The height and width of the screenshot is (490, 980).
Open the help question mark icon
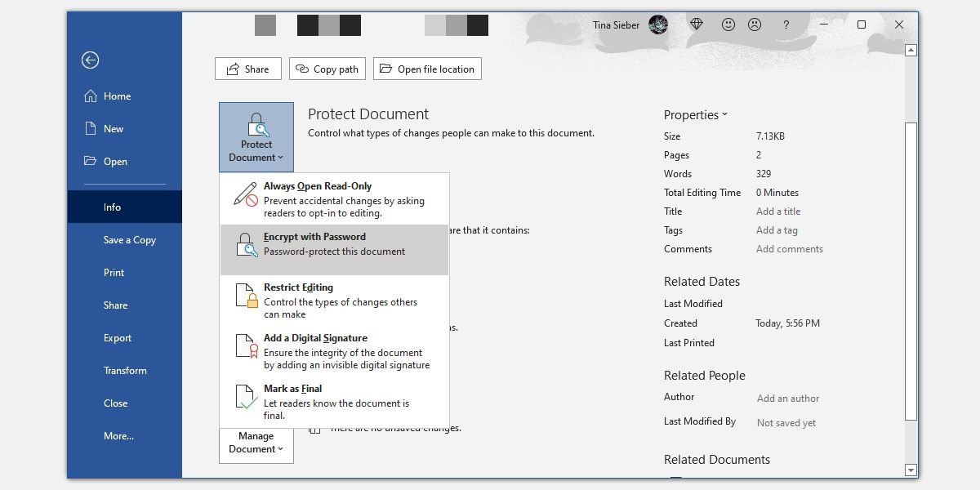click(x=786, y=24)
